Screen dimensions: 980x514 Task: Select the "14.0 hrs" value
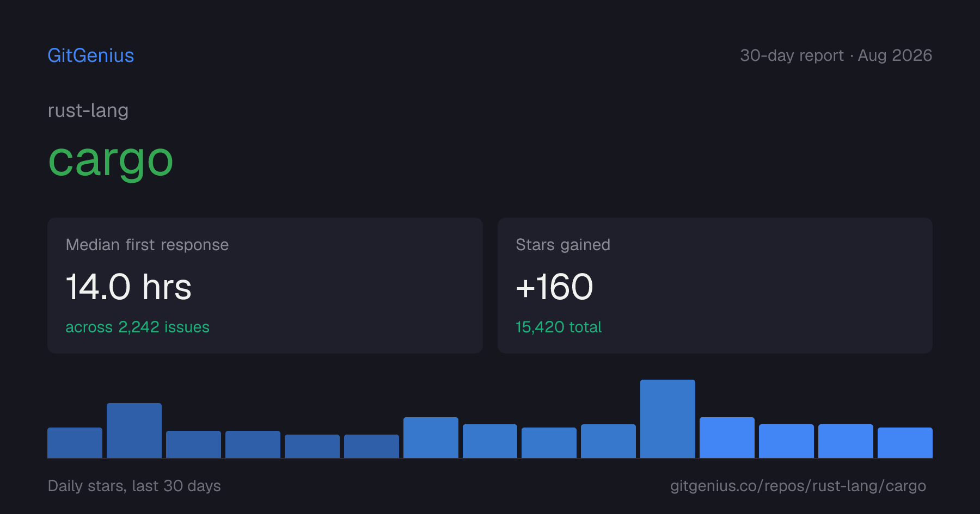[128, 287]
